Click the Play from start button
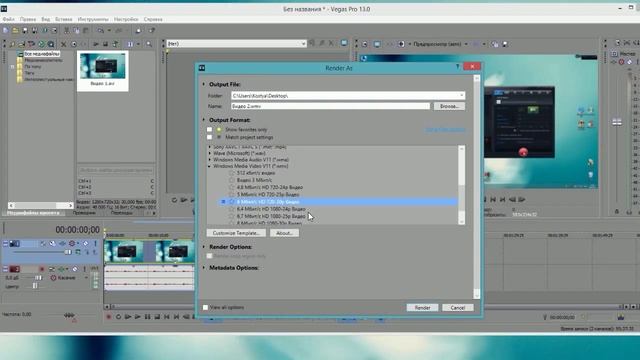The image size is (640, 360). click(128, 317)
